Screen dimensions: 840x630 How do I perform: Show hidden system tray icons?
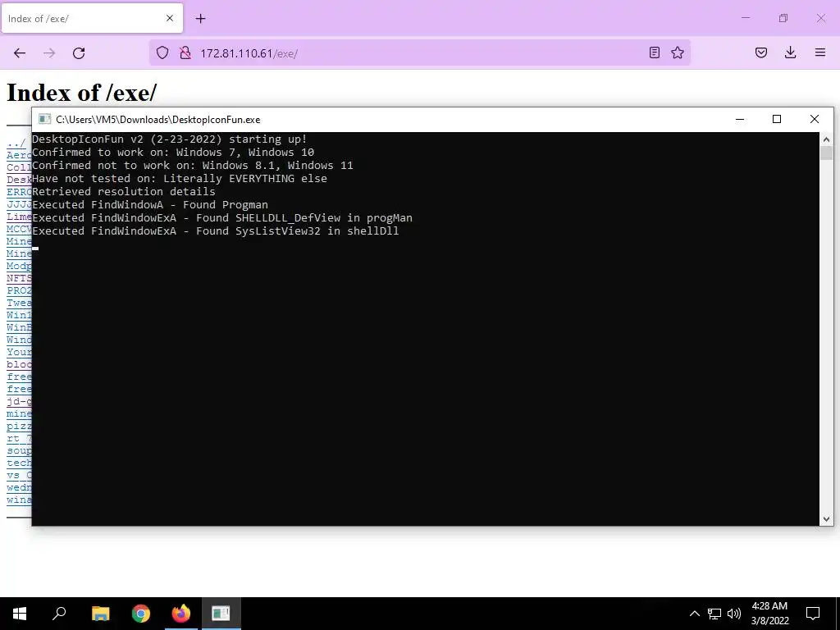694,614
